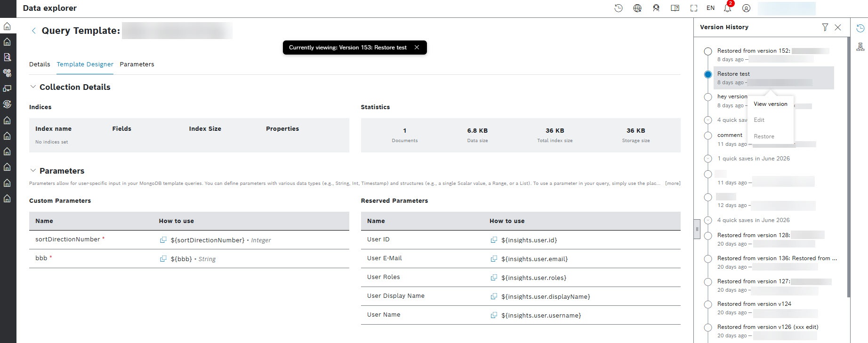Collapse the Parameters section chevron

pyautogui.click(x=33, y=171)
